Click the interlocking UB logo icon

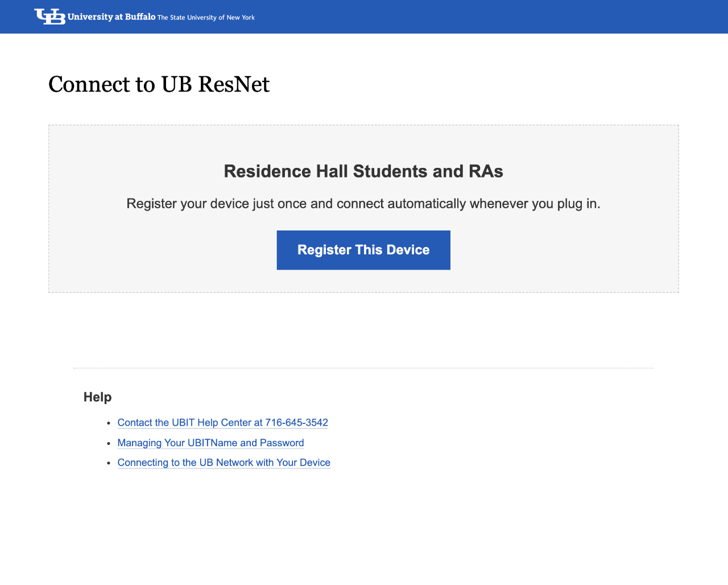pos(49,17)
